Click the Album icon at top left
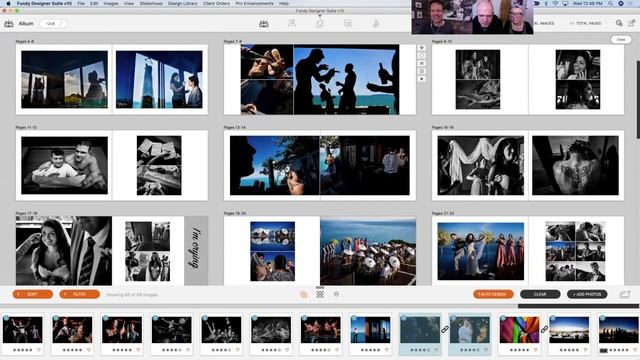Screen dimensions: 640x360 point(9,24)
